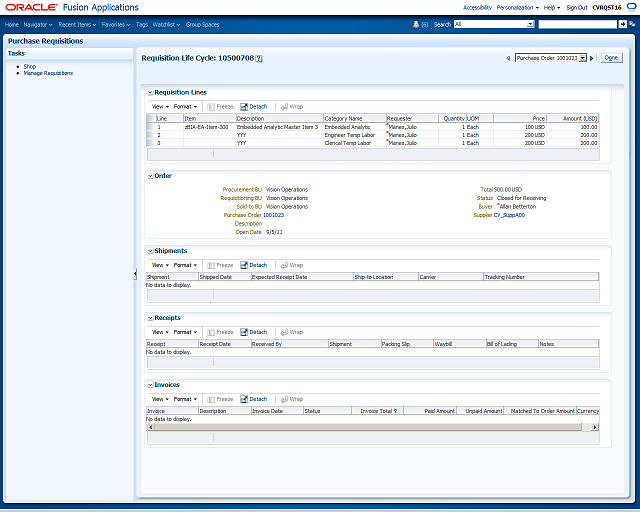Open the Navigator menu
Screen dimensions: 640x512
38,25
